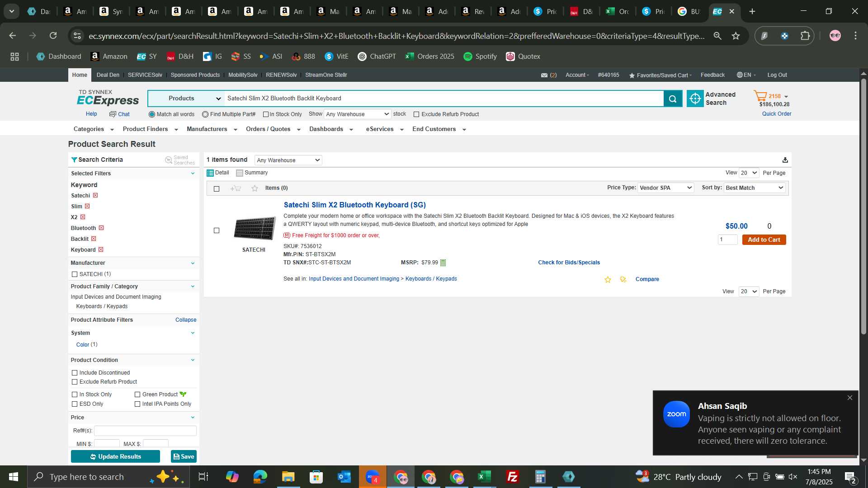Check Include Discontinued option
868x488 pixels.
click(x=75, y=373)
